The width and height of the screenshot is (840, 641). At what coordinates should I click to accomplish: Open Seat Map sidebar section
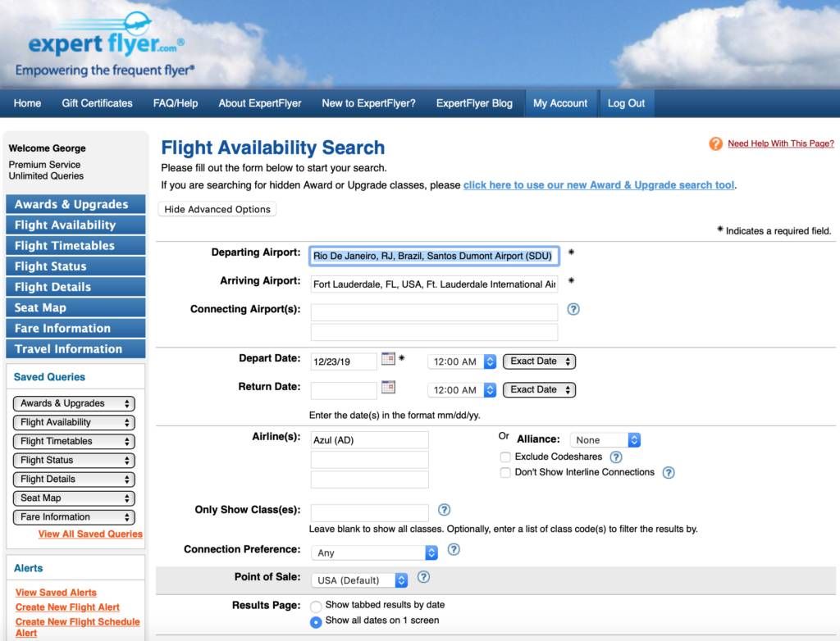75,307
